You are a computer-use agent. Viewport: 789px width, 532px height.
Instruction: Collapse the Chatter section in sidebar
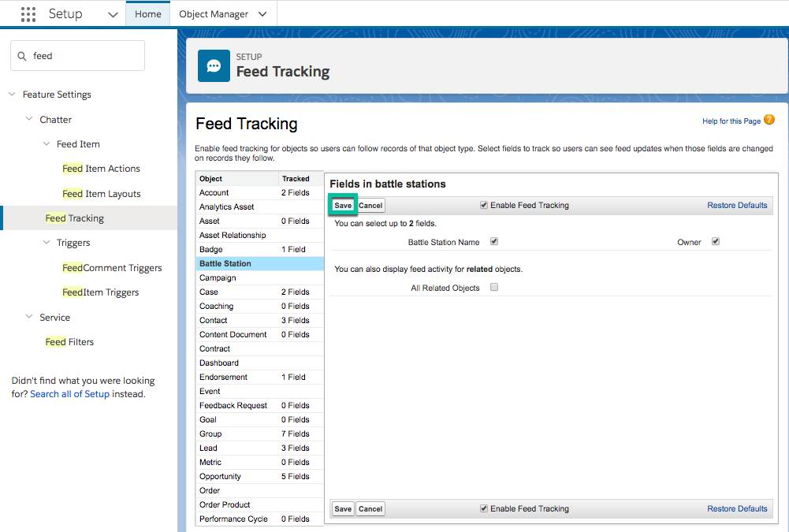pyautogui.click(x=30, y=119)
